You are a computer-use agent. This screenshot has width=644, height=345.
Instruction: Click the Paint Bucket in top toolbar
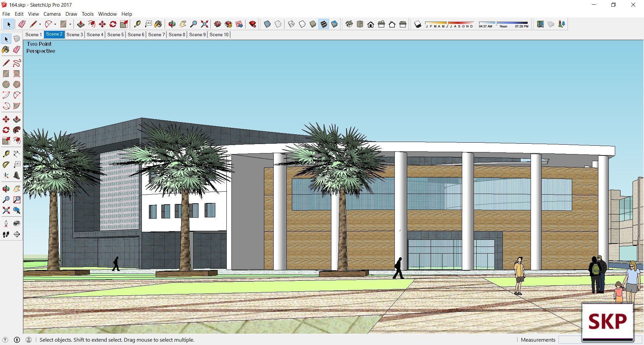pos(158,24)
